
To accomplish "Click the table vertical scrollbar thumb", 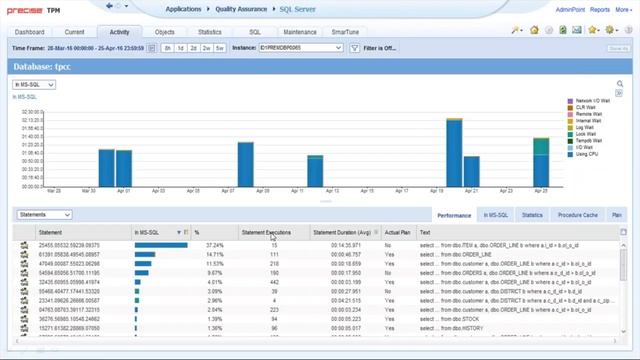I will 623,265.
